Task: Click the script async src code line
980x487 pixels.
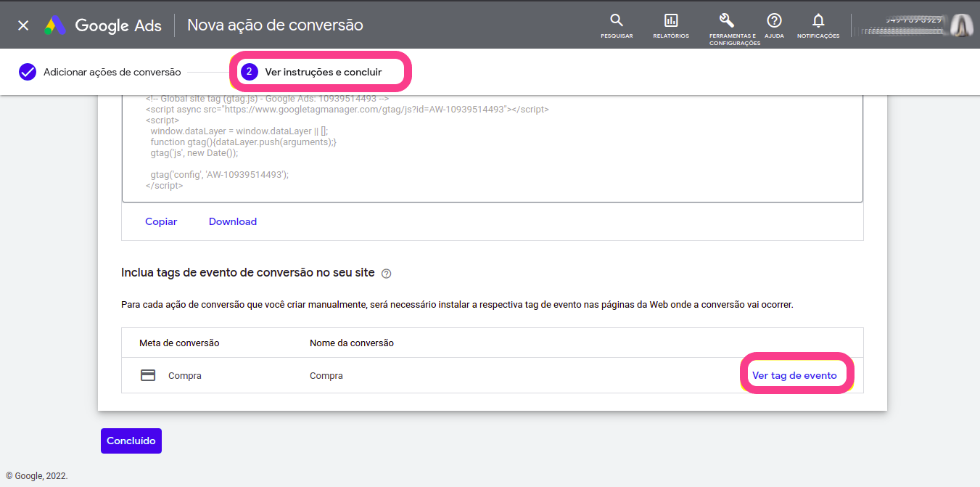Action: point(347,110)
